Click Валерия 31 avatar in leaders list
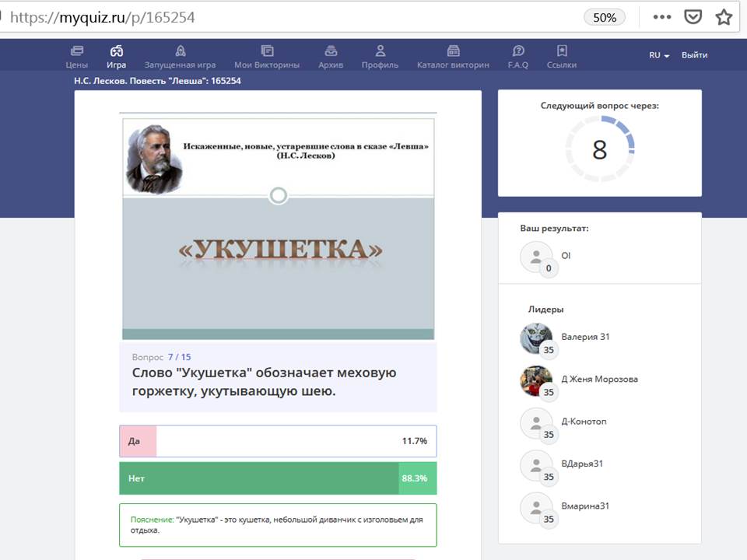The width and height of the screenshot is (747, 560). [535, 338]
